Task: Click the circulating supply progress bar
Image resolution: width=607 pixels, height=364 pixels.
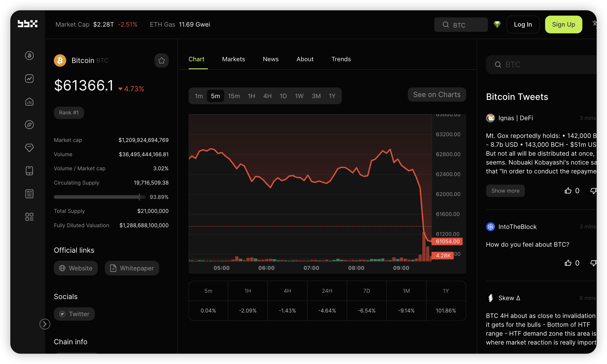Action: pyautogui.click(x=100, y=197)
